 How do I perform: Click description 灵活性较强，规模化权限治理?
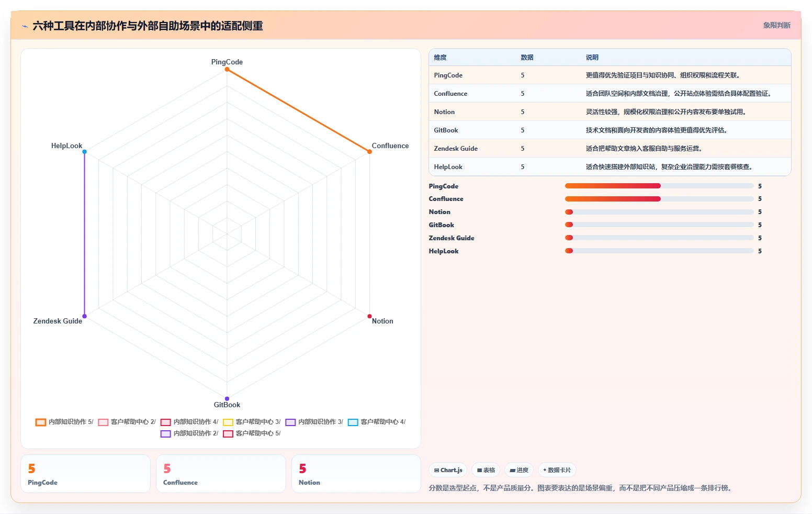666,112
